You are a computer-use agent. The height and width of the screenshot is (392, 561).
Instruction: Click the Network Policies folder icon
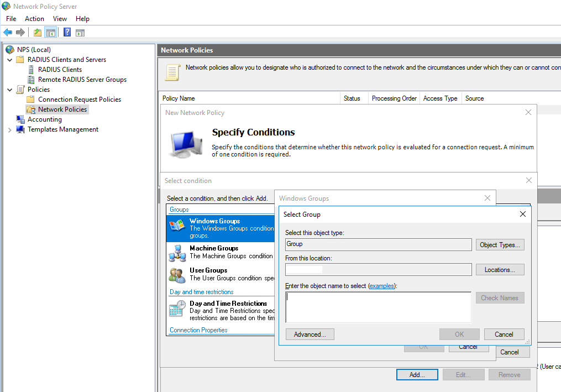click(x=31, y=109)
